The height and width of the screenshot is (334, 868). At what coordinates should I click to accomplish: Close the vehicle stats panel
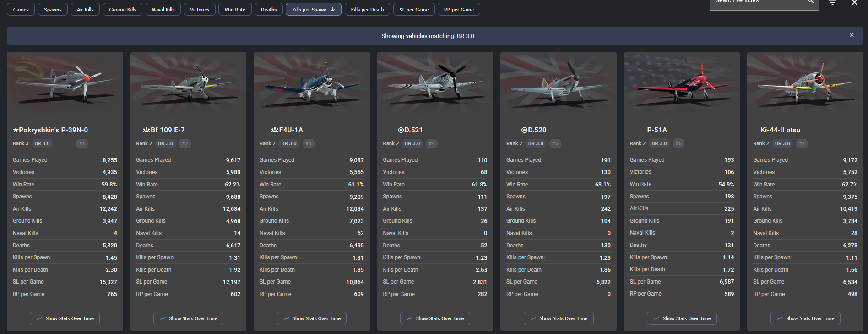pyautogui.click(x=854, y=3)
